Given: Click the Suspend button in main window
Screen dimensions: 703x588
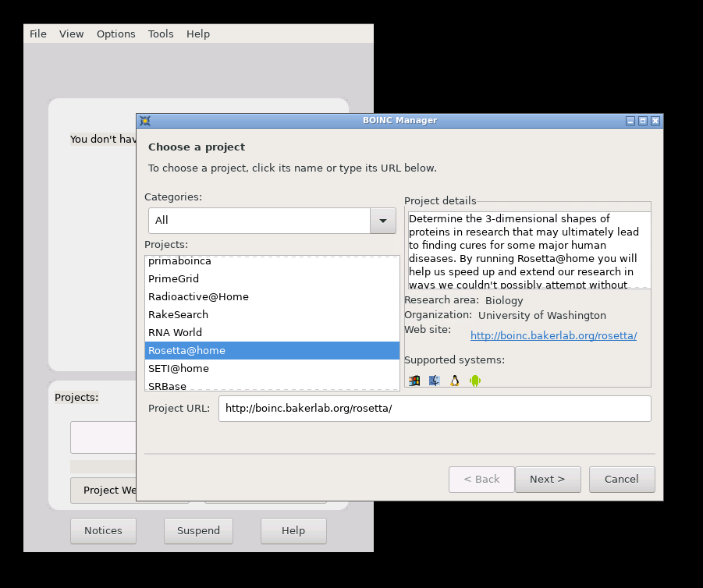Looking at the screenshot, I should 198,531.
